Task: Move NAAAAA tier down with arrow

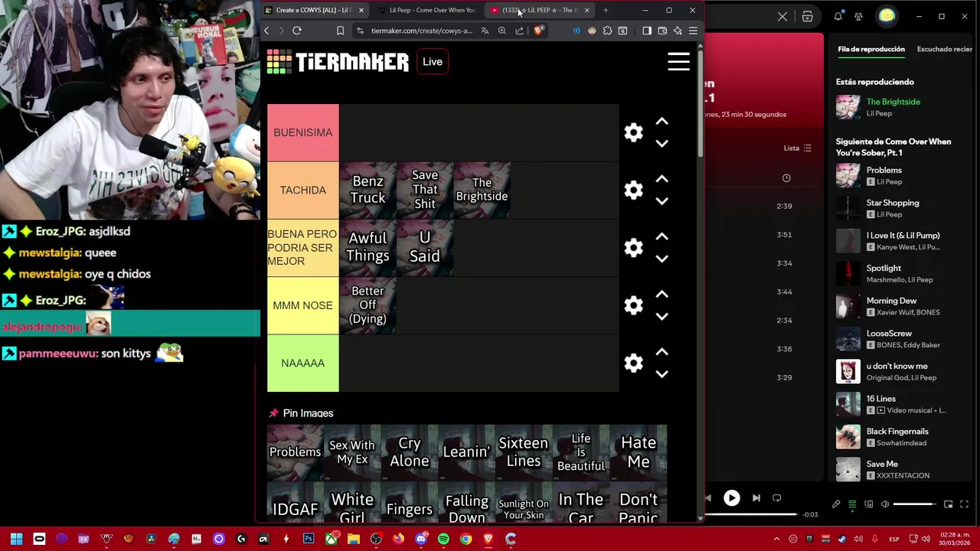Action: (662, 373)
